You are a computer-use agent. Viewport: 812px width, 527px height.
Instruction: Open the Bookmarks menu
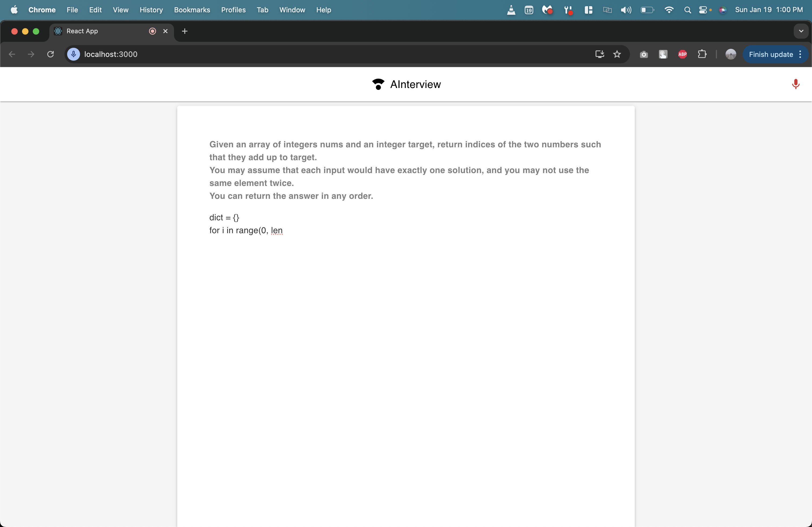coord(192,10)
